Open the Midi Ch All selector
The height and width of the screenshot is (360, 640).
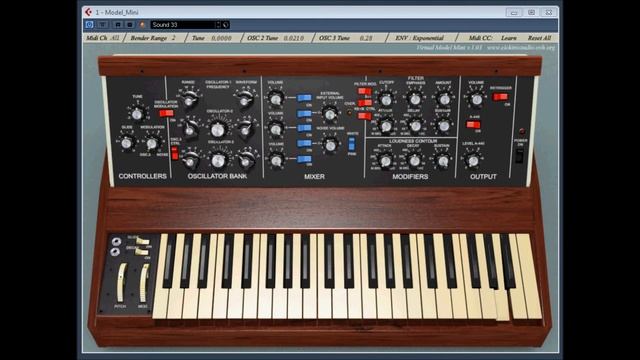coord(103,38)
